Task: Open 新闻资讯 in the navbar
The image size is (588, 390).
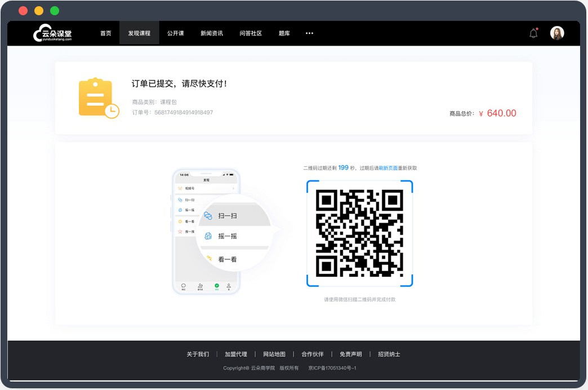Action: pyautogui.click(x=212, y=33)
